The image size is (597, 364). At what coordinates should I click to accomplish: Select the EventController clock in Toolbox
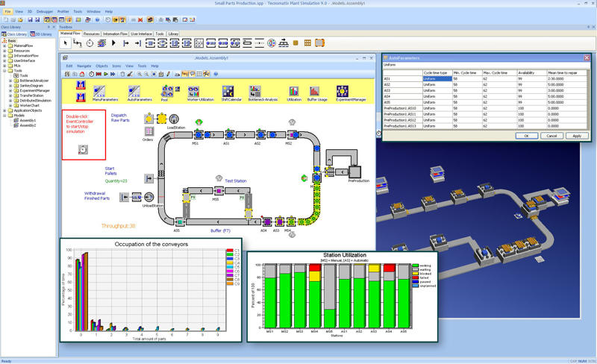(x=90, y=43)
